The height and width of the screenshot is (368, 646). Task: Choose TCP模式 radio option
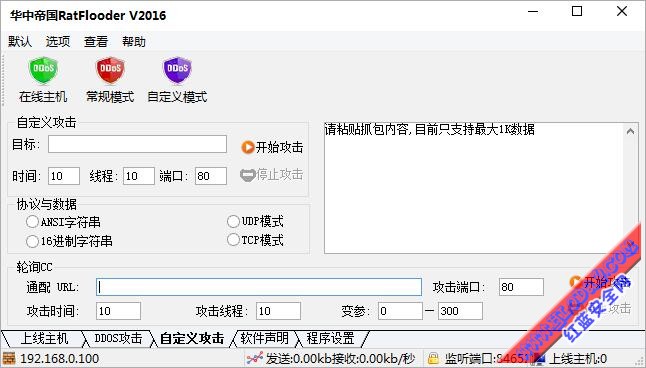233,239
